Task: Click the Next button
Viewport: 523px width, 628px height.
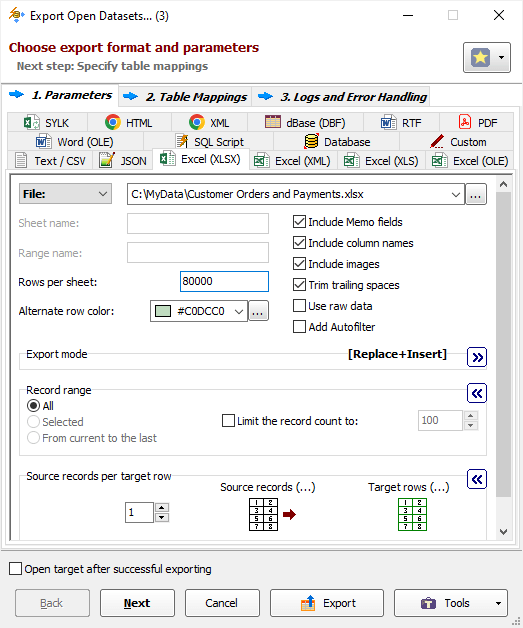Action: coord(137,603)
